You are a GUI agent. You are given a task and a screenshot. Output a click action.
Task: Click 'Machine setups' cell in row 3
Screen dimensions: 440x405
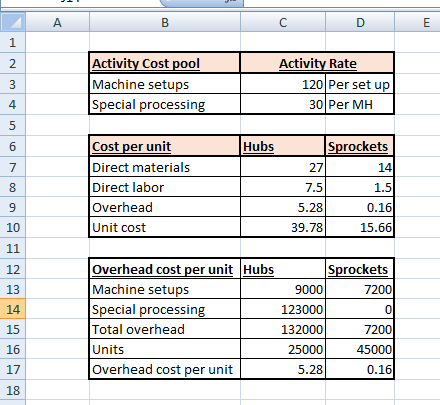(165, 84)
